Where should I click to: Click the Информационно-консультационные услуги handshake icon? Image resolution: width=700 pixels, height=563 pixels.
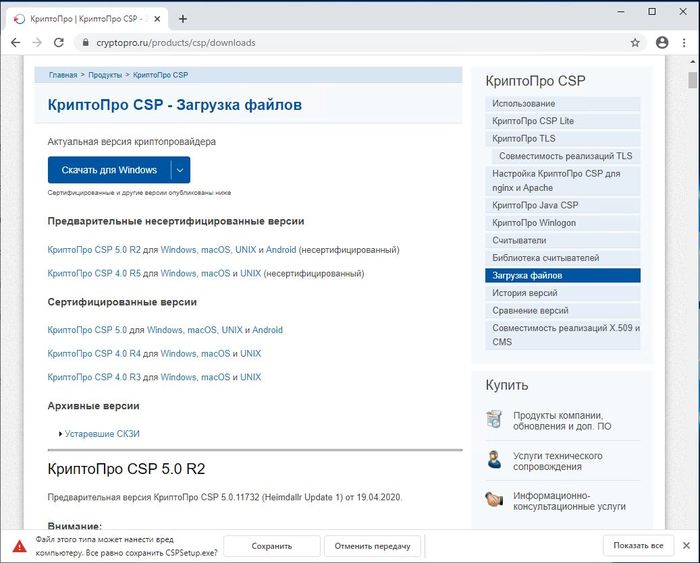494,499
